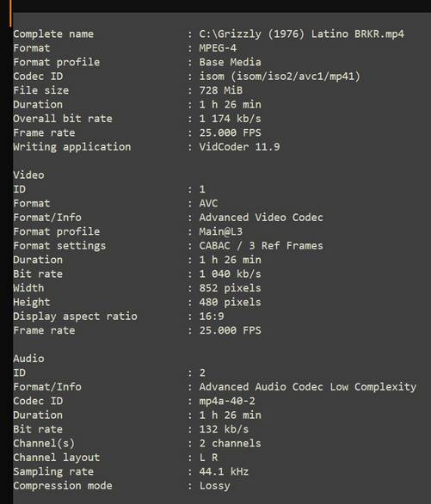This screenshot has width=431, height=504.
Task: Click the '728 MiB' file size value
Action: (221, 90)
